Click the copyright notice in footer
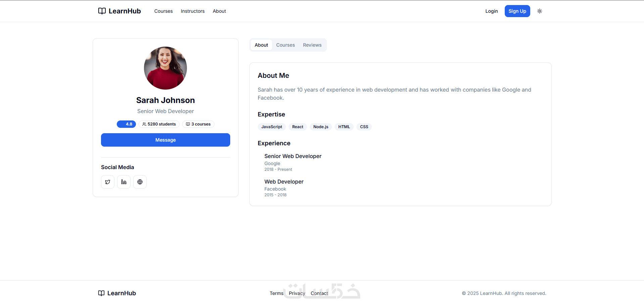This screenshot has width=644, height=305. [x=504, y=293]
